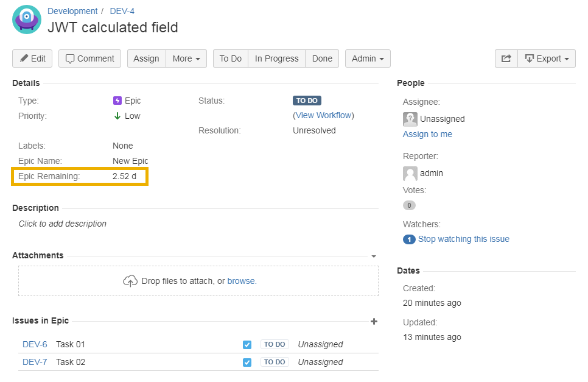Screen dimensions: 588x382
Task: Click the plus icon in Issues in Epic
Action: click(374, 321)
